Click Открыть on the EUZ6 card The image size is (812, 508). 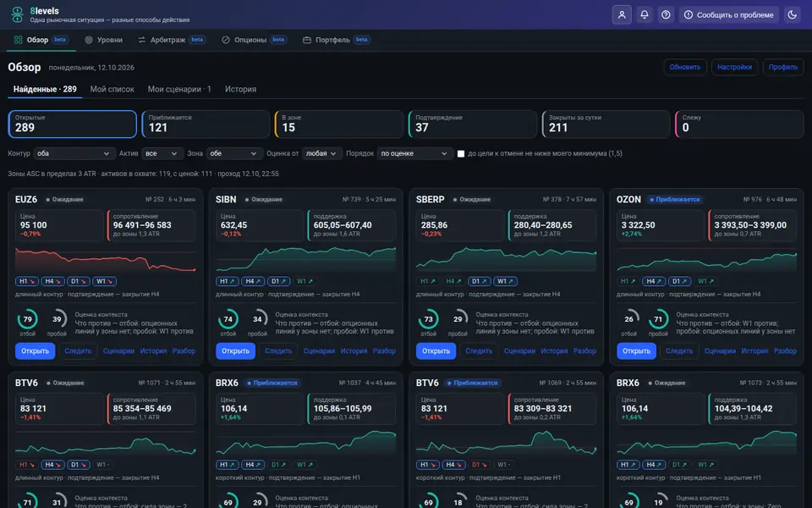click(x=35, y=351)
